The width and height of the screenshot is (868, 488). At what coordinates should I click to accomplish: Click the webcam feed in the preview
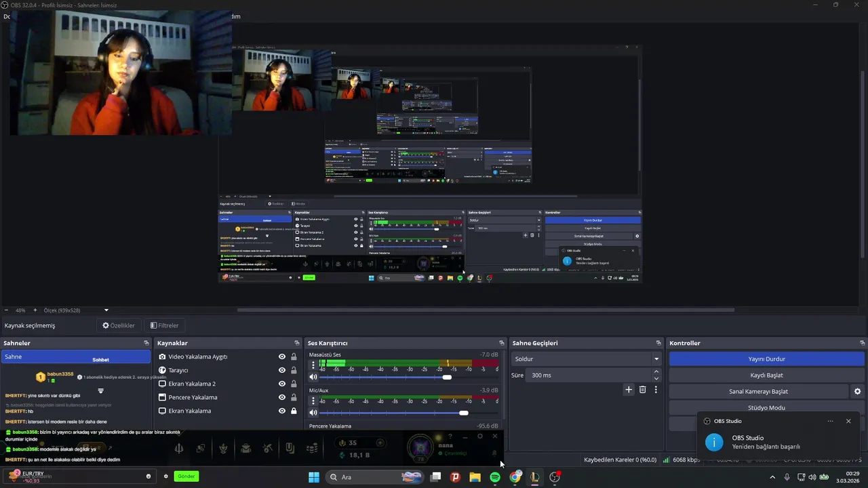click(121, 73)
